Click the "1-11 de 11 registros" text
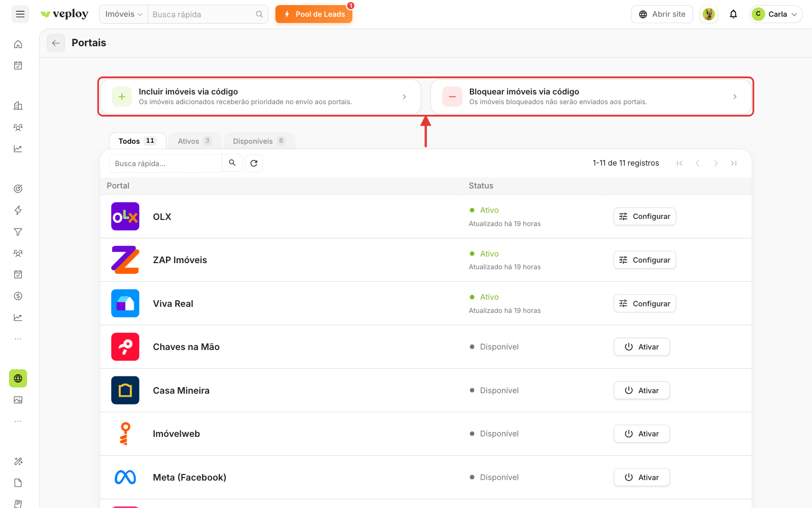Viewport: 812px width, 508px height. pos(626,163)
